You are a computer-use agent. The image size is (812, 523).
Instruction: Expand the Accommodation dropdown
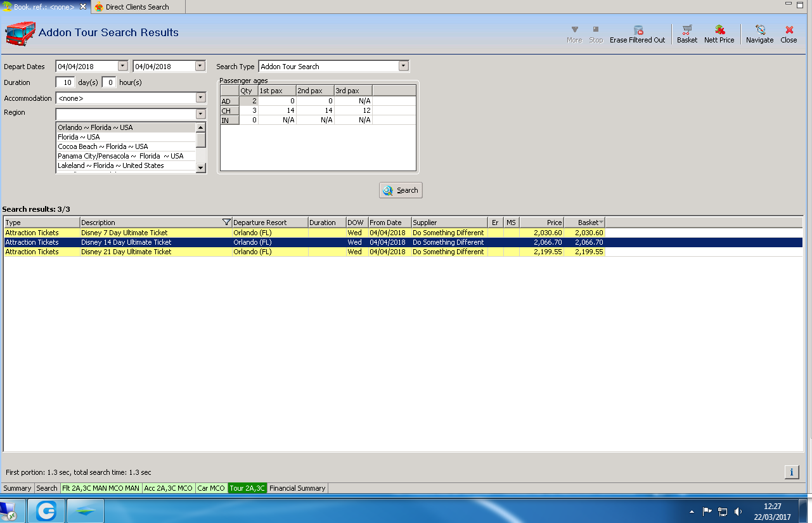(201, 98)
